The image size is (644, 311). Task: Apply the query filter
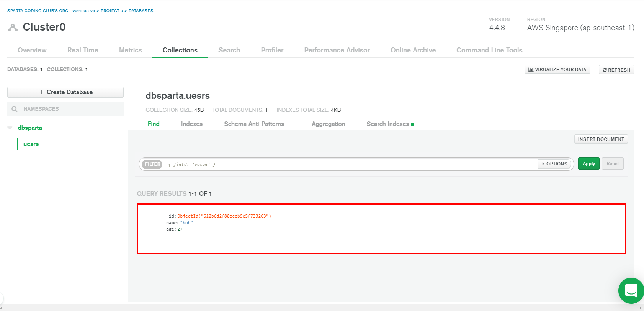coord(589,164)
